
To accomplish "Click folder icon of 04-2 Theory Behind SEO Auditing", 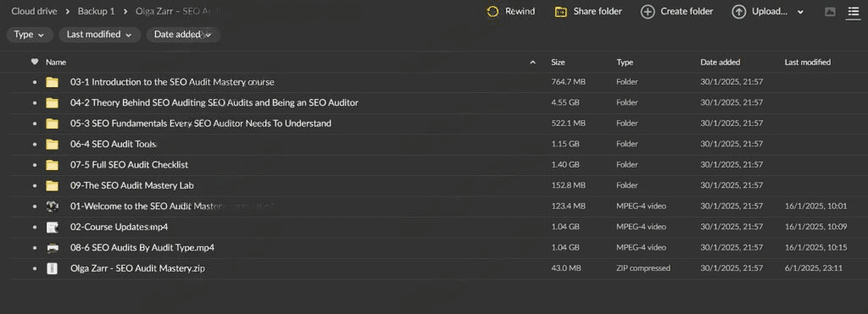I will click(x=52, y=102).
